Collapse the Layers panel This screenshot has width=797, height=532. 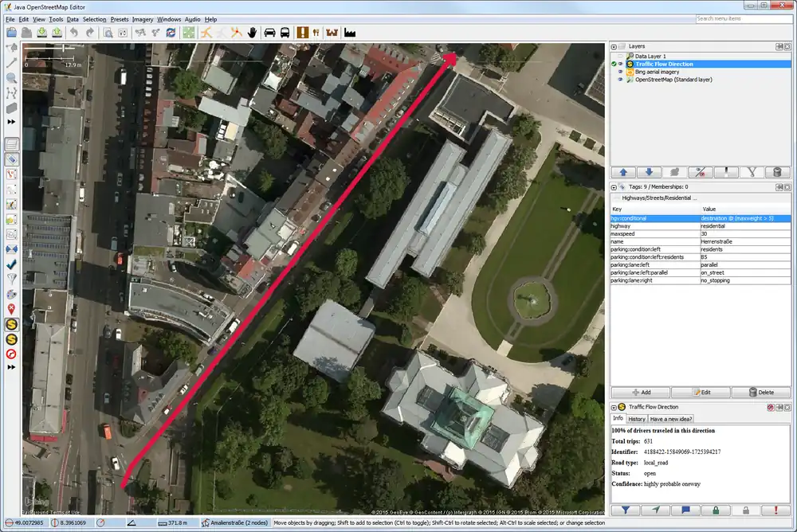pos(614,46)
